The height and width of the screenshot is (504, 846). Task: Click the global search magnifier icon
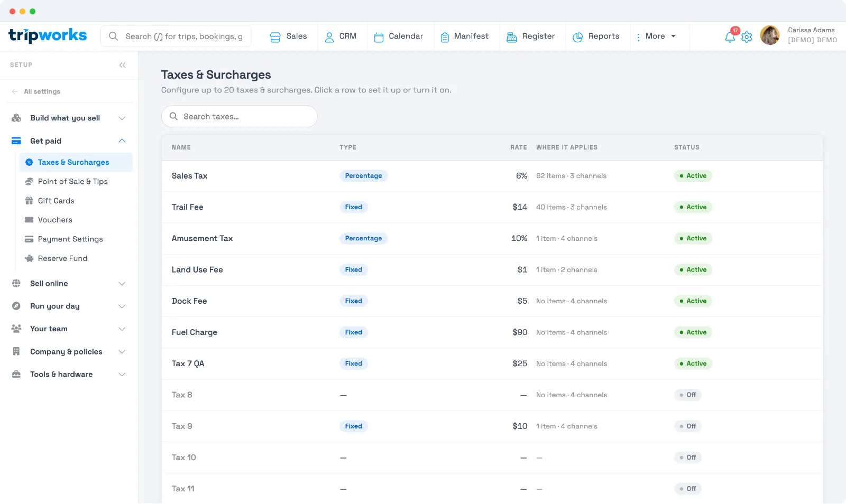(x=113, y=36)
